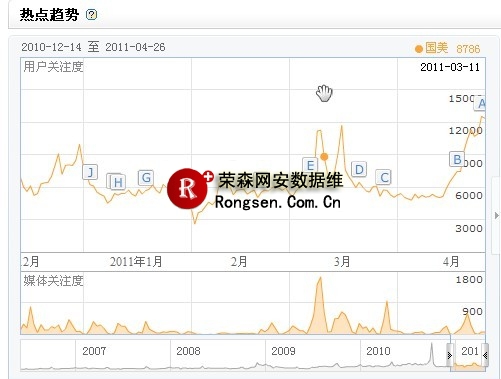Jump to 2009 in the overview timeline

(x=283, y=351)
